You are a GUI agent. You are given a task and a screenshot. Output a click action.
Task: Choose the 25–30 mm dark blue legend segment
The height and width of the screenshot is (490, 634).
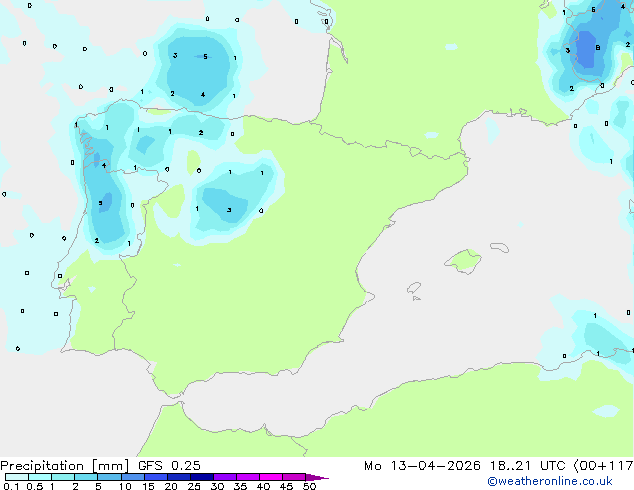[x=202, y=477]
